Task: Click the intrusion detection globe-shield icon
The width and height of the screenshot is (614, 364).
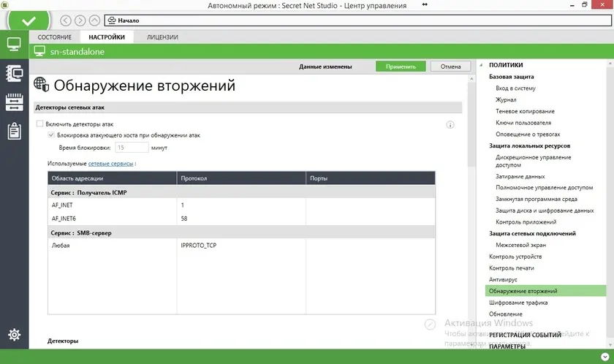Action: pos(41,85)
